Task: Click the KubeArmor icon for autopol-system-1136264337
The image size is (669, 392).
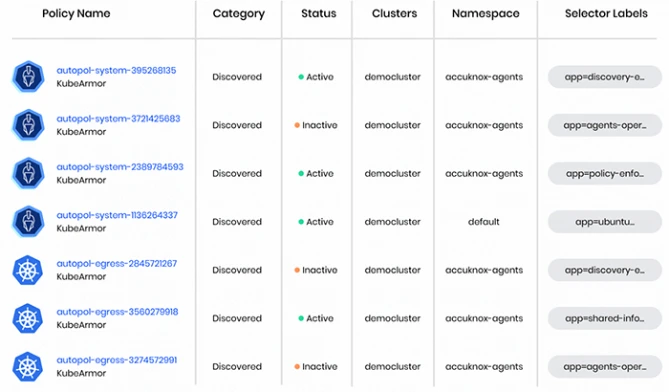Action: coord(28,221)
